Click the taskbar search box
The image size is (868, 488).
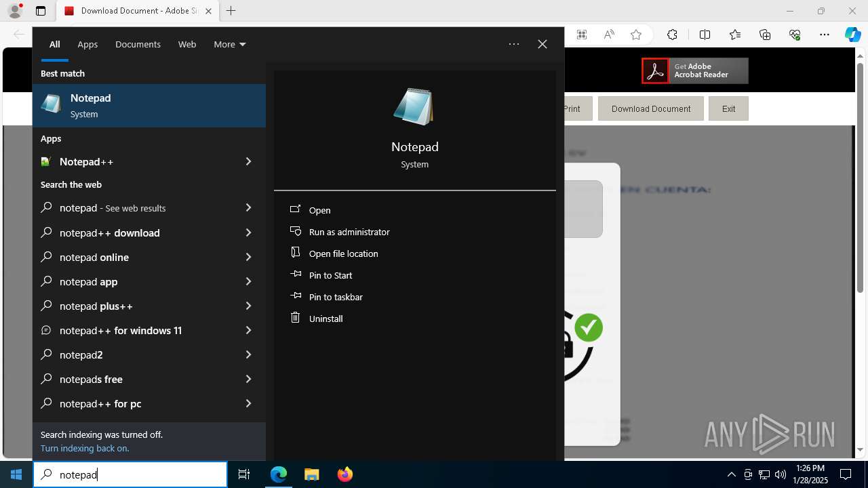pos(130,474)
